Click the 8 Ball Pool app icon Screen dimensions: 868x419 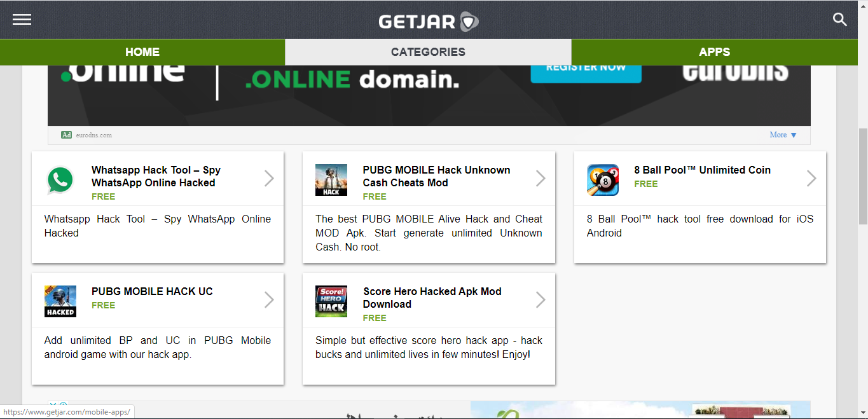tap(603, 180)
